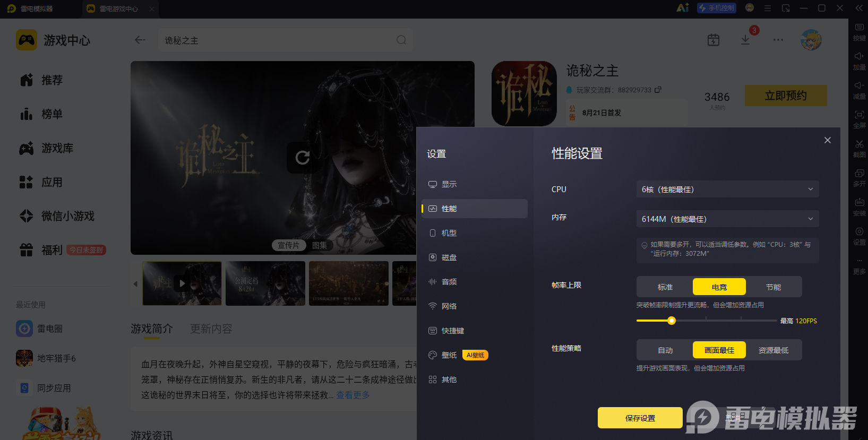Open 同步应用 from recently used
Viewport: 868px width, 440px height.
coord(44,388)
